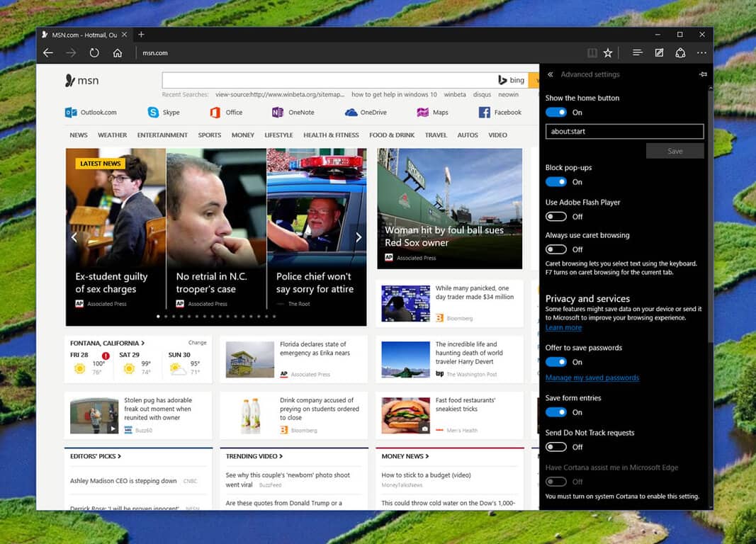Open 'Police chief won't say sorry' story

(316, 236)
